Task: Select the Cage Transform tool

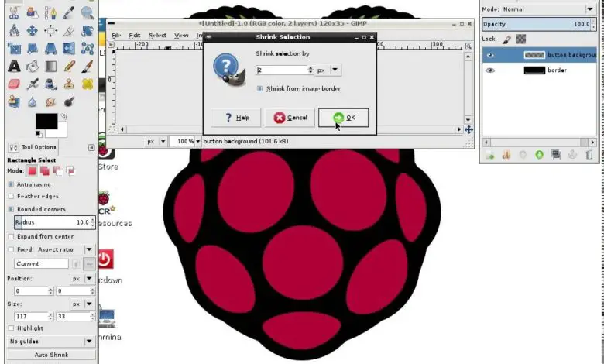Action: 88,49
